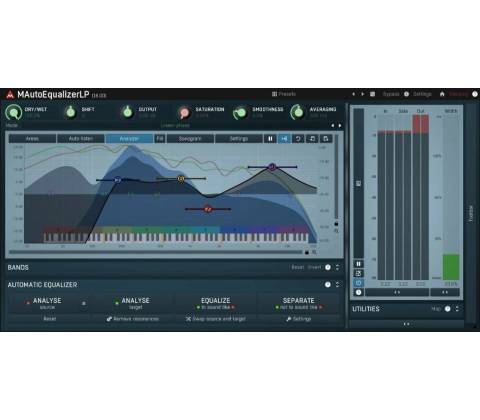Switch to the Areas tab
Viewport: 480px width, 420px height.
(x=32, y=138)
